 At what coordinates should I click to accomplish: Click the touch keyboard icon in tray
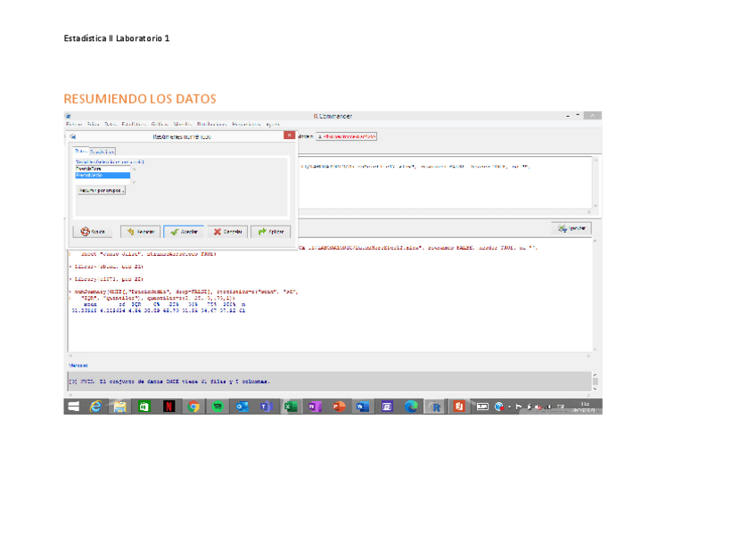[482, 407]
